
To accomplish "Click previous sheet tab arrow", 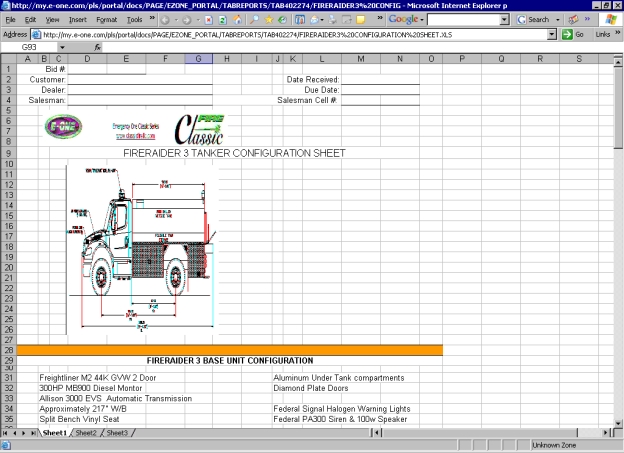I will tap(15, 433).
